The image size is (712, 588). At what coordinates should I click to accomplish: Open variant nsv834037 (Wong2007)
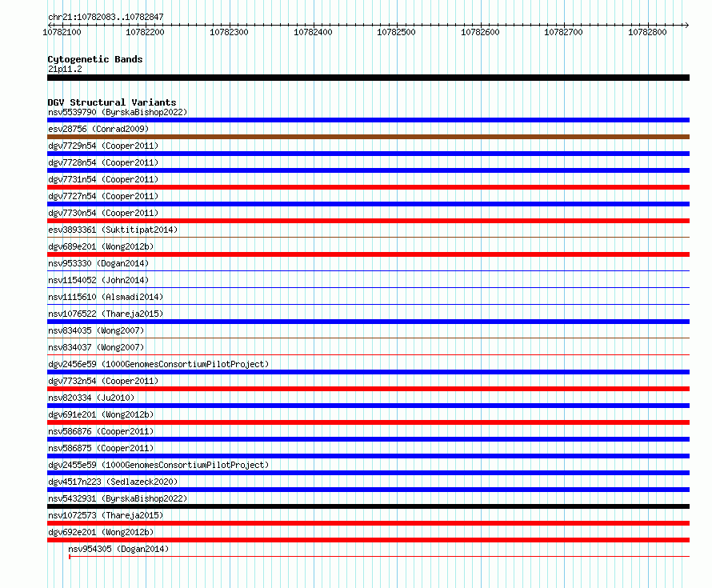[x=96, y=347]
